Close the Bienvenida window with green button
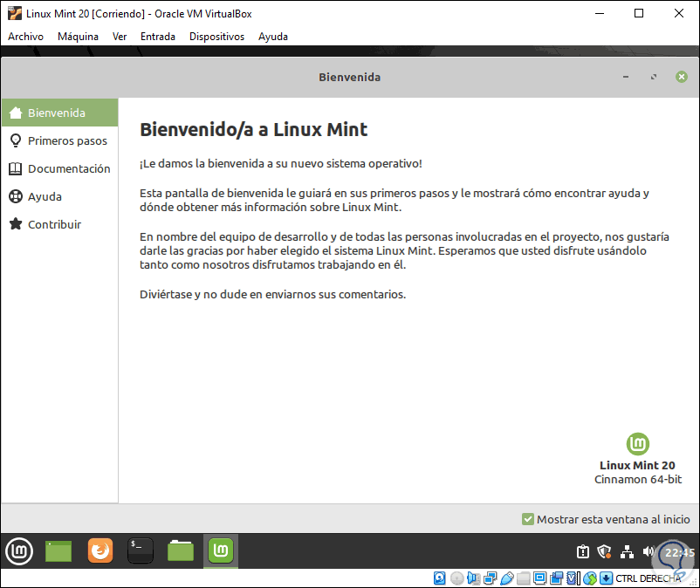Viewport: 700px width, 588px height. (x=682, y=77)
